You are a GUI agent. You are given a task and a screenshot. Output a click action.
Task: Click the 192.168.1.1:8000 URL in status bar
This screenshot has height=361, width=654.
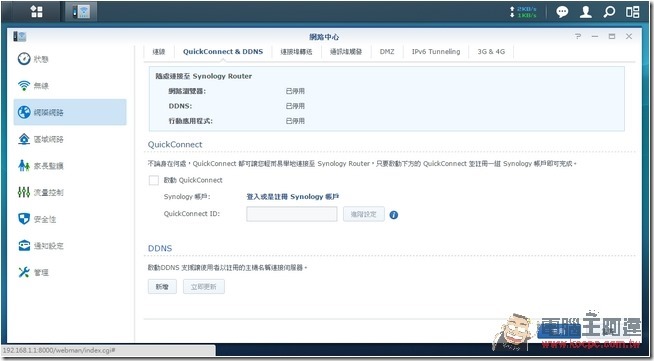(59, 350)
